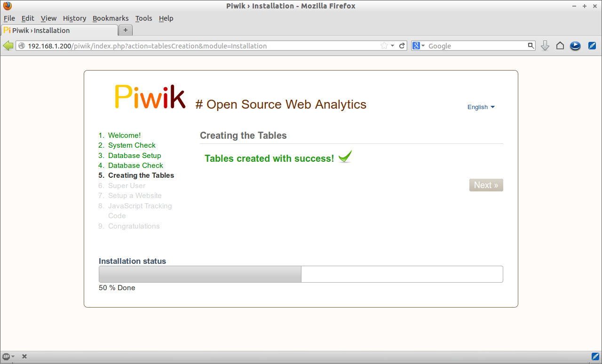Click the blue round toolbar icon
This screenshot has height=364, width=602.
point(575,46)
